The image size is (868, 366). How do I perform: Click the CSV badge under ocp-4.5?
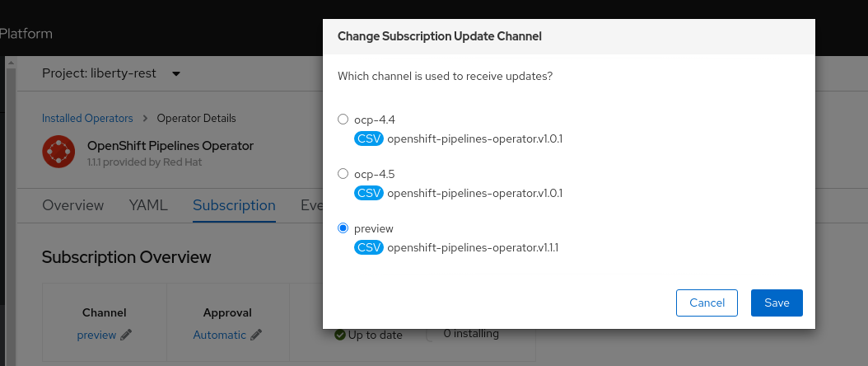[369, 193]
